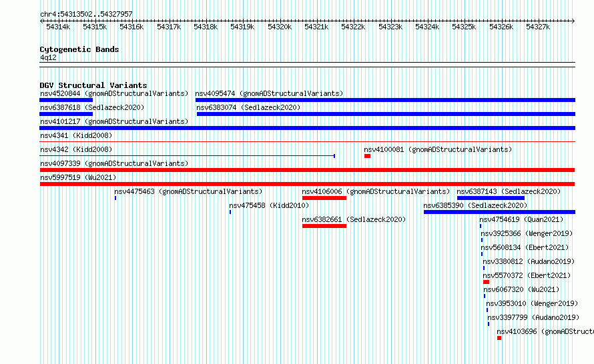594x364 pixels.
Task: Select nsv4097339 variant label
Action: [114, 163]
